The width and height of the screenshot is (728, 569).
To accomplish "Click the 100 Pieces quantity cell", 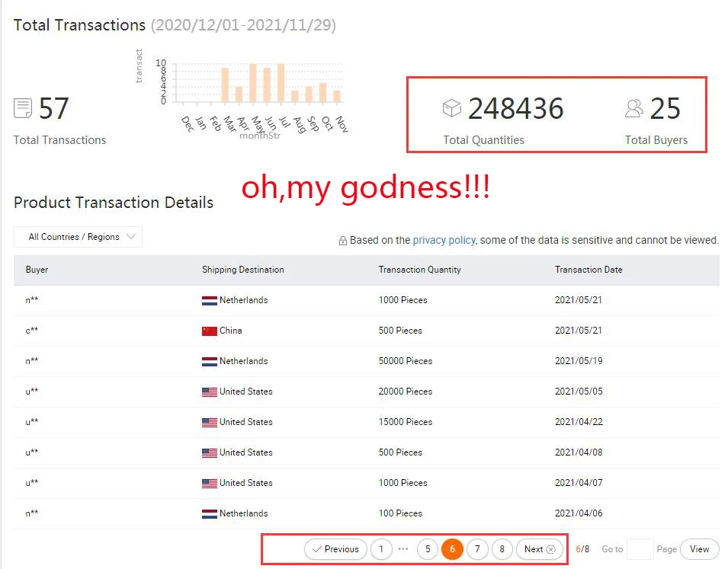I will 400,513.
